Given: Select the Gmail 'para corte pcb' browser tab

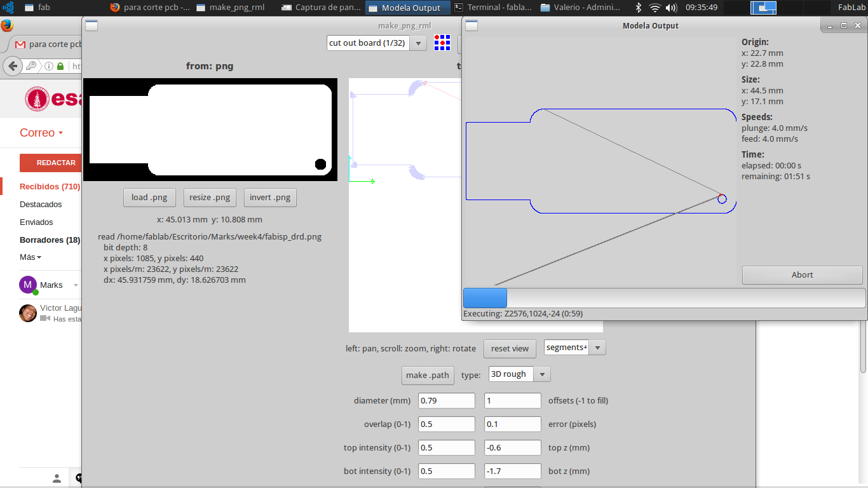Looking at the screenshot, I should (x=48, y=44).
